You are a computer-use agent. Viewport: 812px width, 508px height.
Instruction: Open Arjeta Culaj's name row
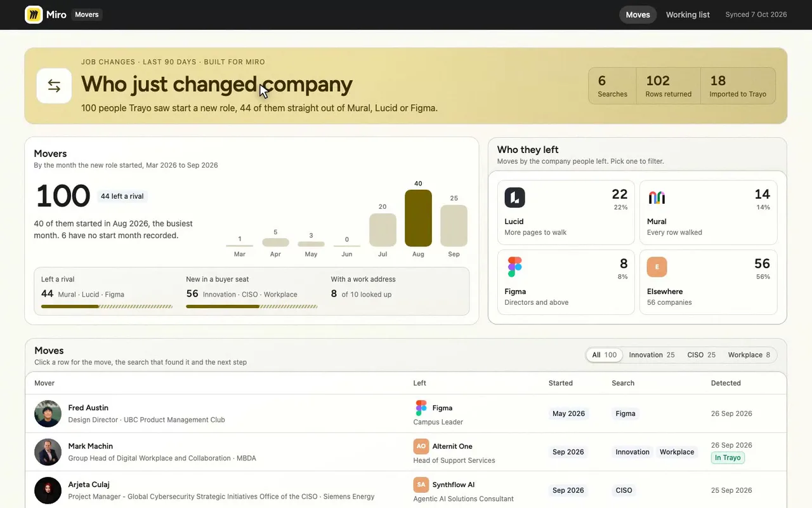point(406,490)
